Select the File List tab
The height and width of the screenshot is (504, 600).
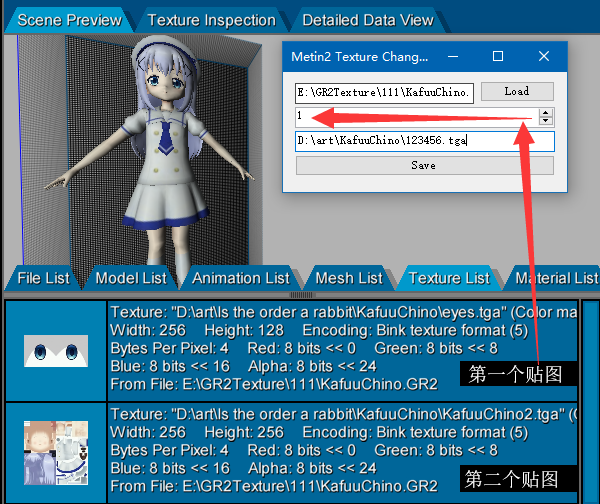tap(43, 278)
